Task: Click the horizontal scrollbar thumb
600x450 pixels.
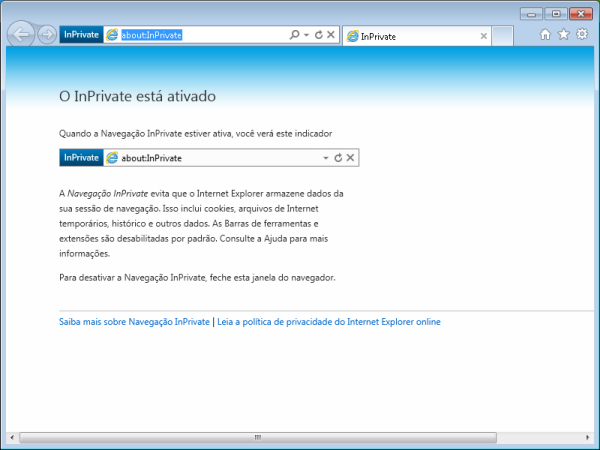Action: click(x=257, y=437)
